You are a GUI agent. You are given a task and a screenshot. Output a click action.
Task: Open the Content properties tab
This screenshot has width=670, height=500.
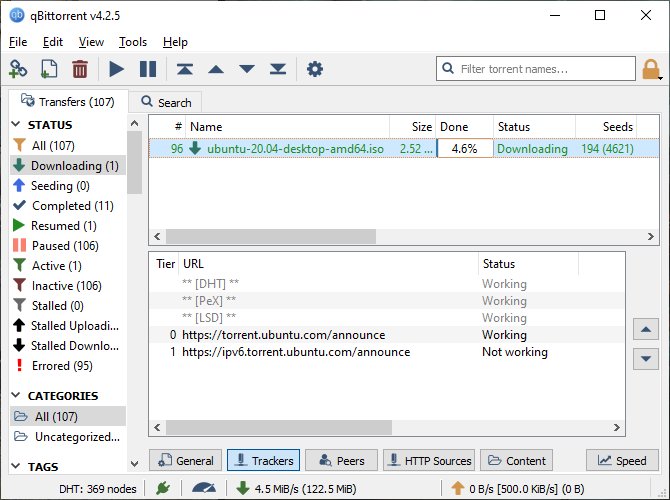point(517,460)
